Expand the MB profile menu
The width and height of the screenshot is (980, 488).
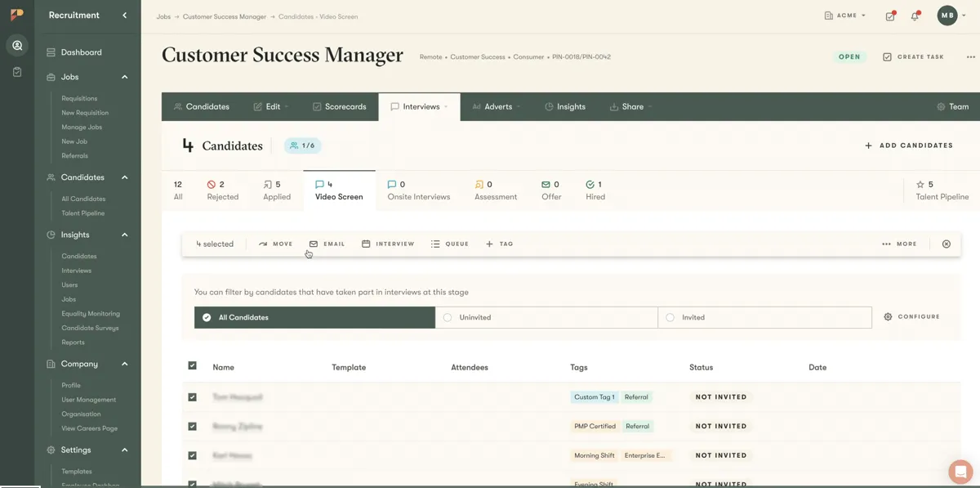[x=950, y=15]
